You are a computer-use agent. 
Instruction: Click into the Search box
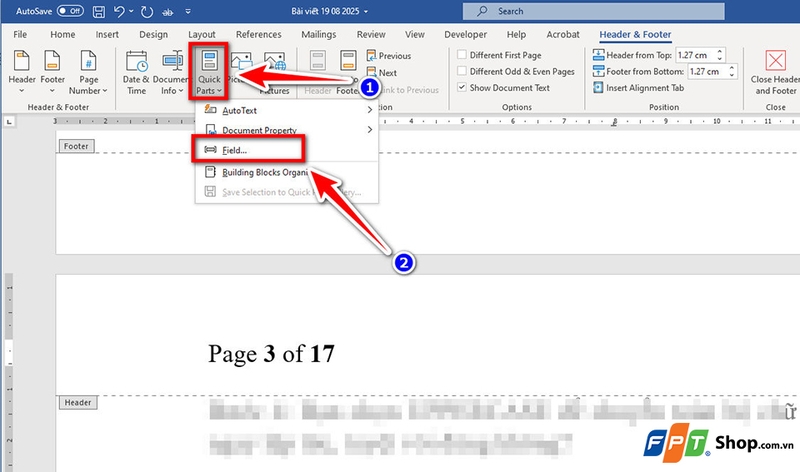593,11
